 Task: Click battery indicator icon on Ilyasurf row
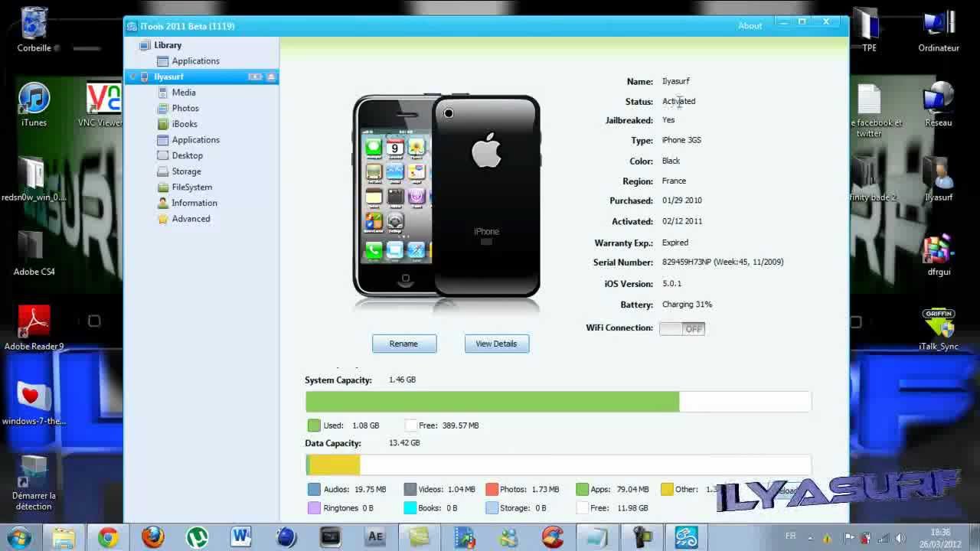point(256,77)
